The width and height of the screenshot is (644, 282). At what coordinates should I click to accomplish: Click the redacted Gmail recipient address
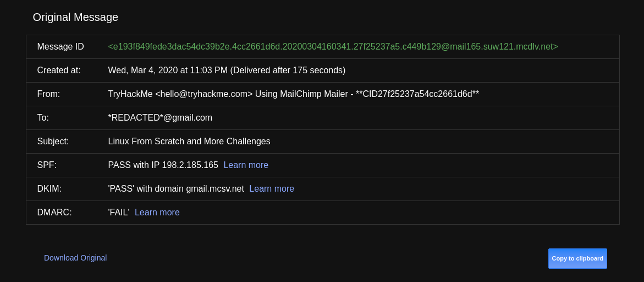point(160,118)
